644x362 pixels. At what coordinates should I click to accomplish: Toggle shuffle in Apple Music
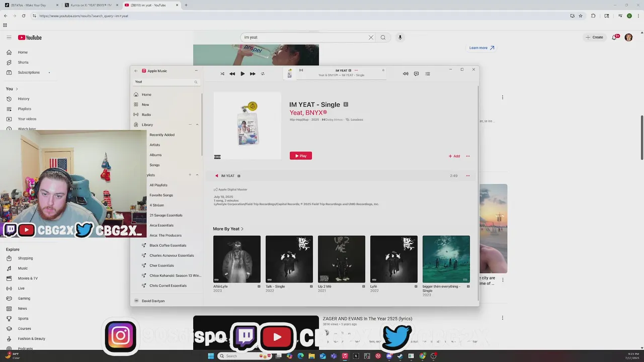pyautogui.click(x=222, y=74)
